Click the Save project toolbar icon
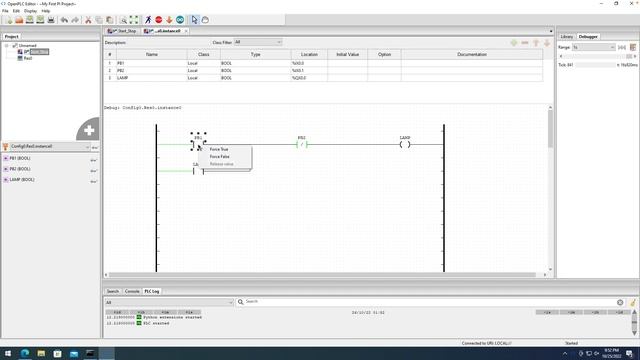 point(30,20)
